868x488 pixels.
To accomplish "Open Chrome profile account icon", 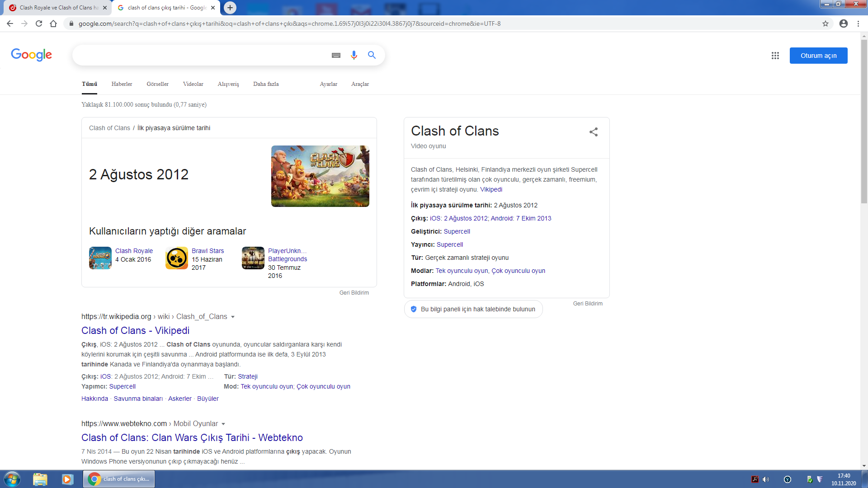I will click(843, 23).
